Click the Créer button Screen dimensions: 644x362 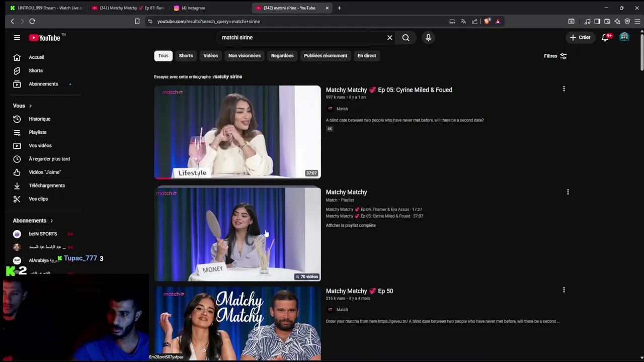(580, 38)
